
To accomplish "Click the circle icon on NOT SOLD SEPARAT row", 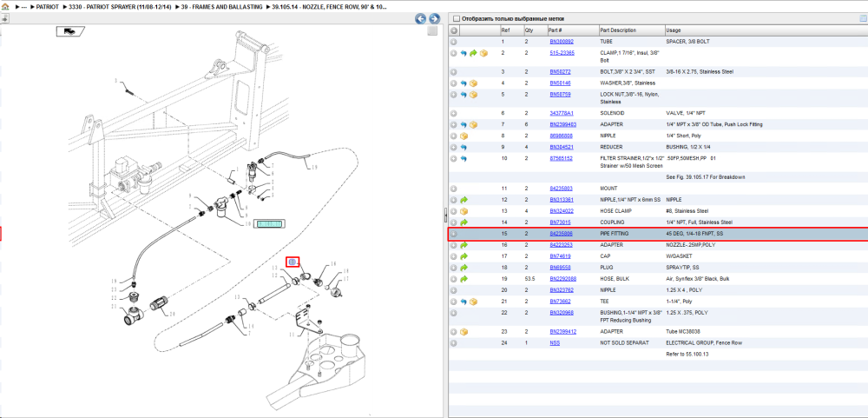I will (x=453, y=343).
